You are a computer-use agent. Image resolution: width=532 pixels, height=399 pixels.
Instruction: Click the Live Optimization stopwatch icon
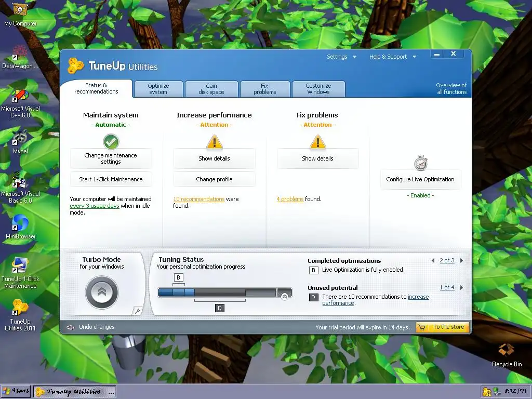coord(420,163)
